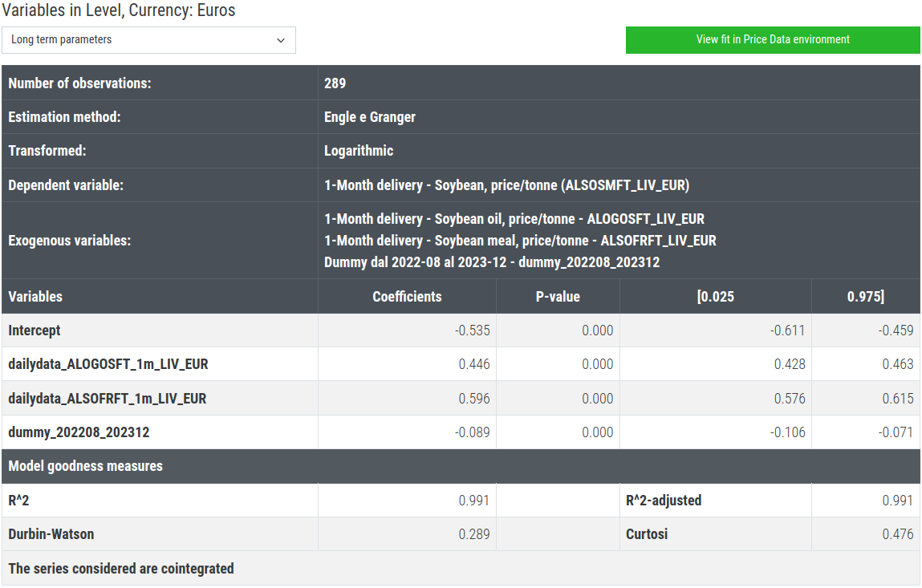Click the [0.025 column header
This screenshot has width=922, height=588.
point(715,297)
